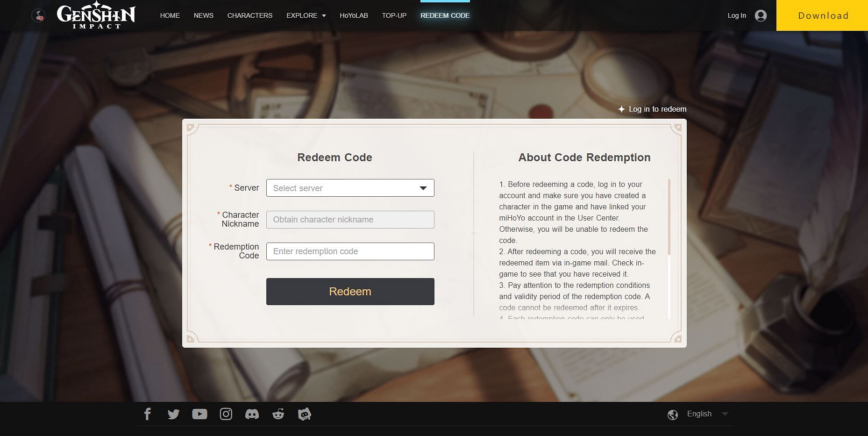The height and width of the screenshot is (436, 868).
Task: Toggle the music mute icon beside logo
Action: coord(38,16)
